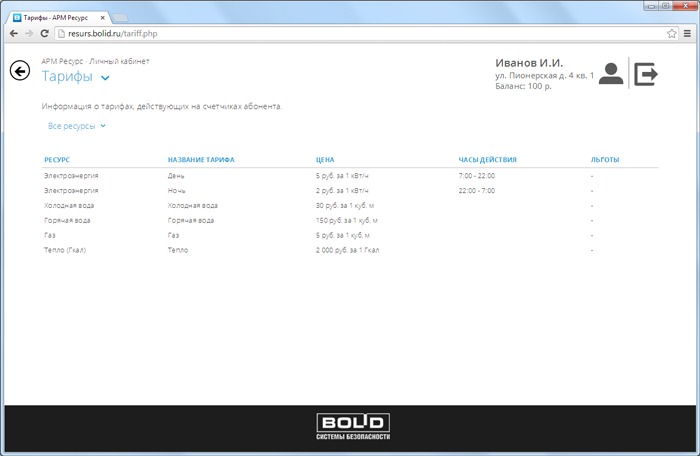Click the Льготы column header
The image size is (700, 456).
pyautogui.click(x=605, y=159)
